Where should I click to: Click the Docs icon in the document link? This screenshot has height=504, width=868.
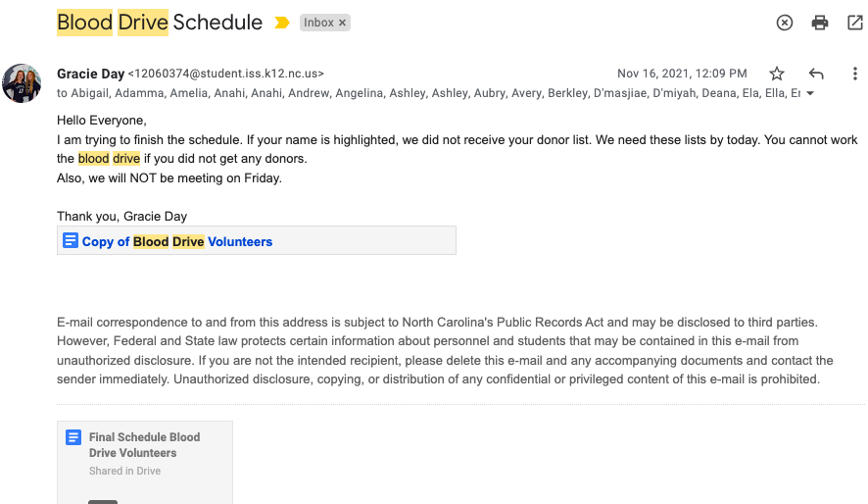tap(71, 240)
